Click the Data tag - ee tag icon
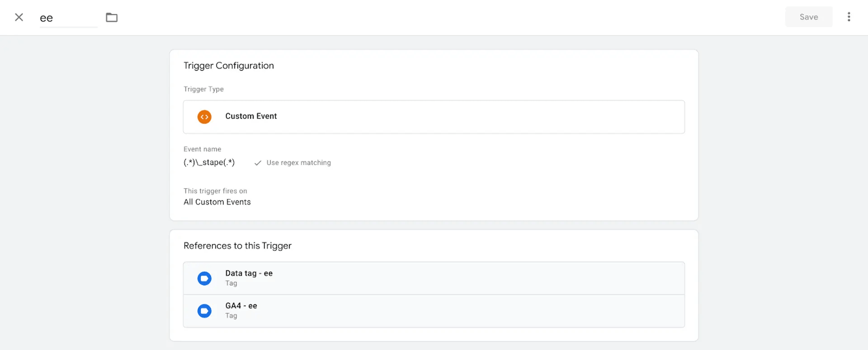The height and width of the screenshot is (350, 868). click(204, 278)
